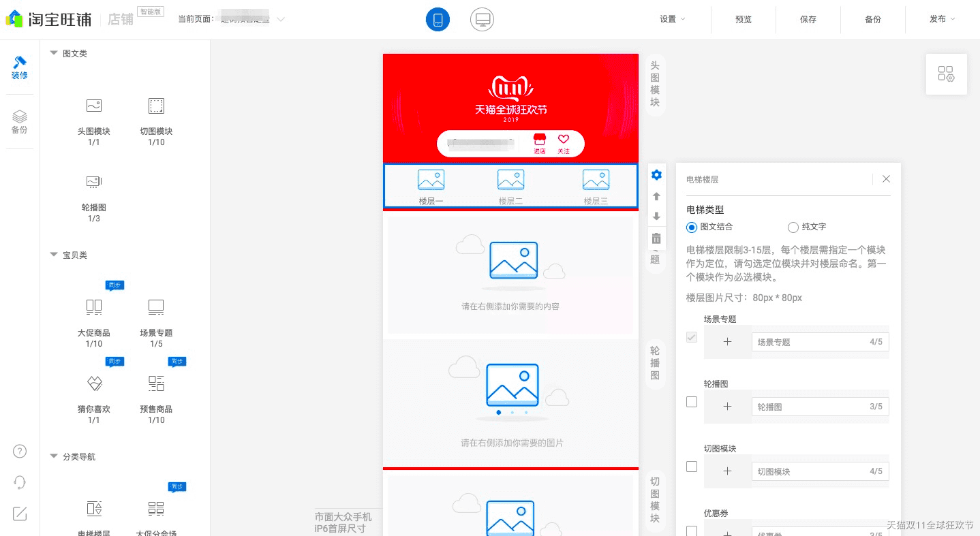The width and height of the screenshot is (980, 536).
Task: Select 大促分会场 module icon
Action: click(x=156, y=509)
